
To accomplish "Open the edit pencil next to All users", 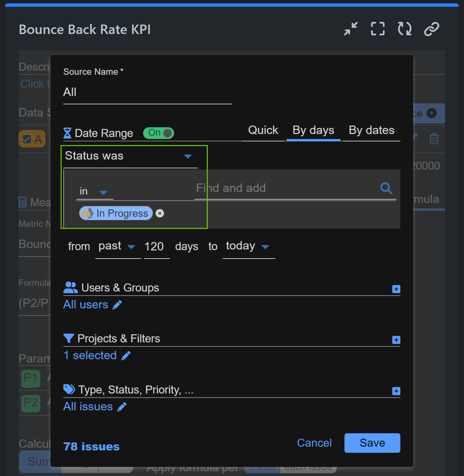I will coord(117,305).
